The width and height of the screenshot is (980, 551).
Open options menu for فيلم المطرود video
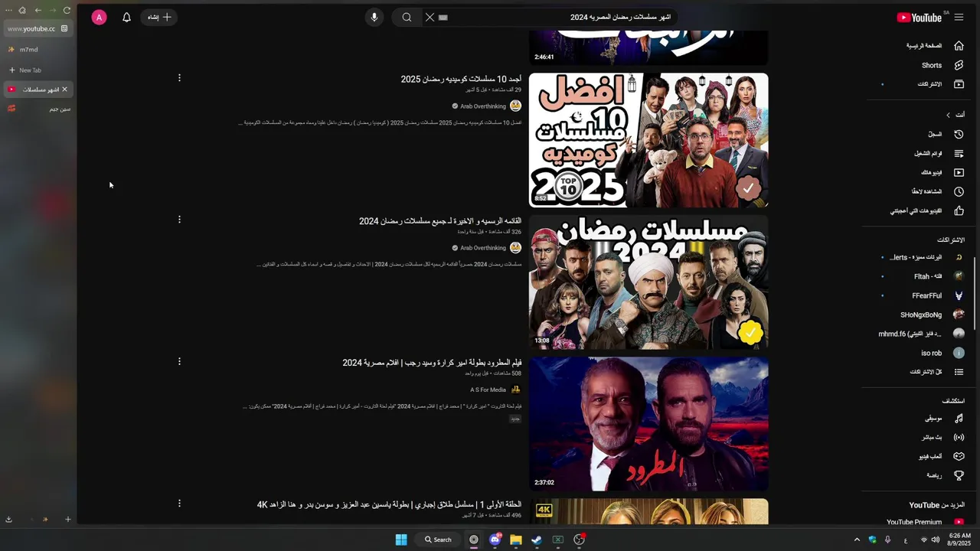point(179,361)
